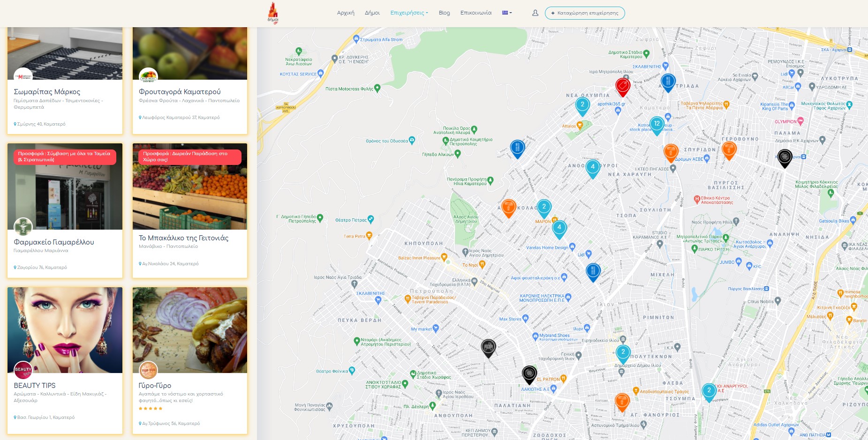Open the Blog menu item
The width and height of the screenshot is (868, 440).
pyautogui.click(x=444, y=13)
